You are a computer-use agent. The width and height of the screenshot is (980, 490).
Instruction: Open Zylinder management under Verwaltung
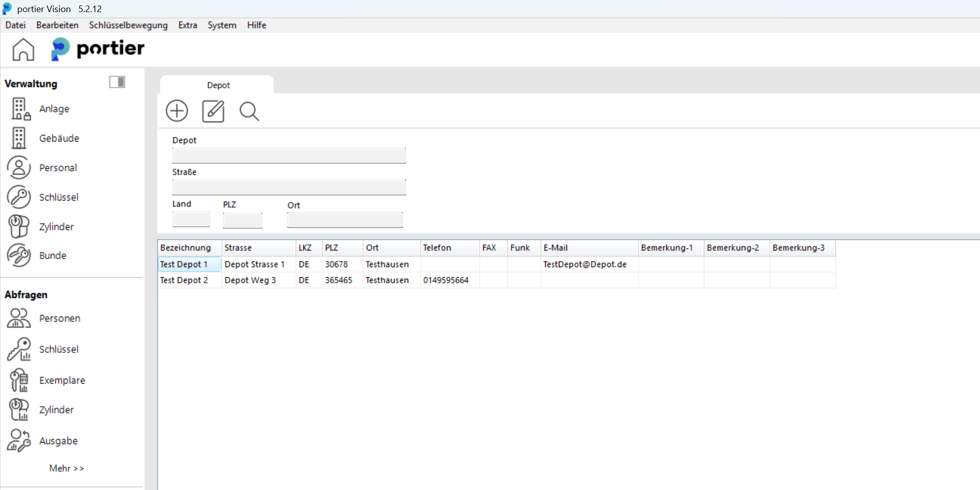(x=19, y=226)
